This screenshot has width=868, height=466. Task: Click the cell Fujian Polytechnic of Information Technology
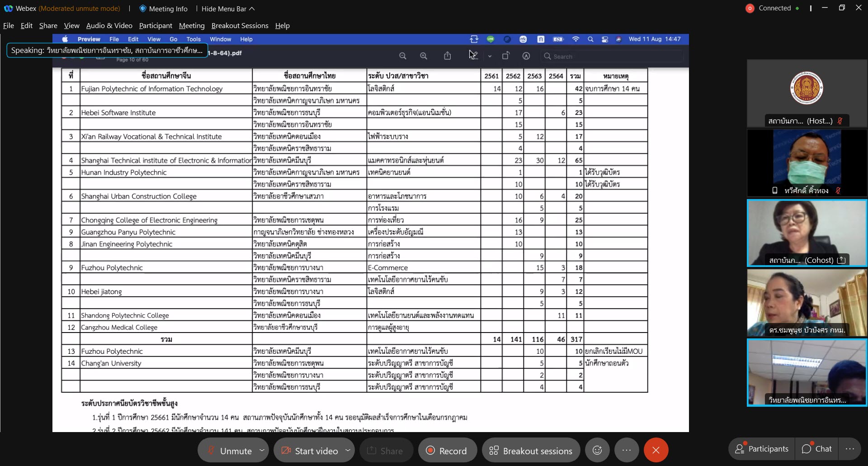point(166,89)
